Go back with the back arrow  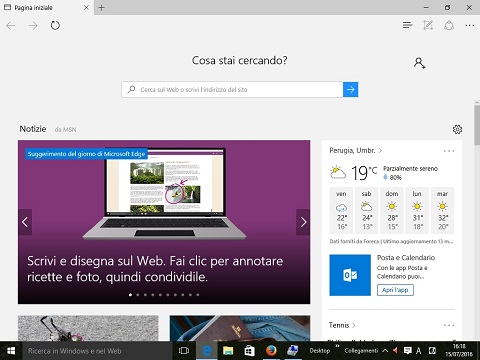(11, 26)
